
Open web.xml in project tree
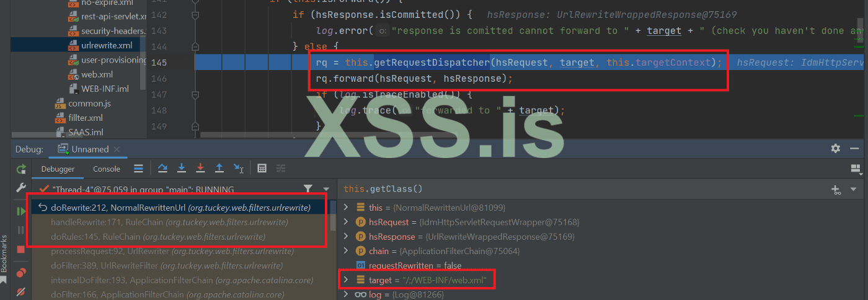tap(97, 74)
